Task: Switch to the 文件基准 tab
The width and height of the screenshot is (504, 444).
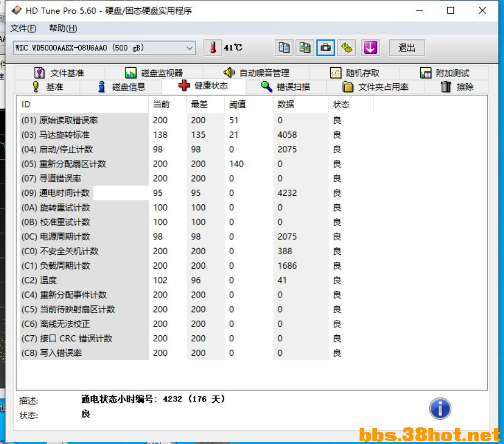Action: 59,73
